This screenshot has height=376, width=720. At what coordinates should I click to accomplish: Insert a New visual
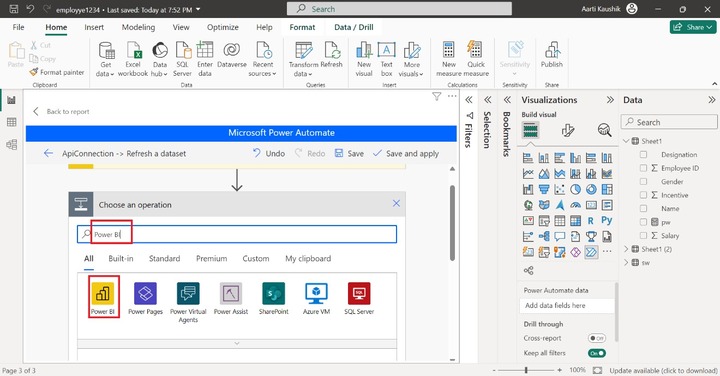pyautogui.click(x=364, y=60)
